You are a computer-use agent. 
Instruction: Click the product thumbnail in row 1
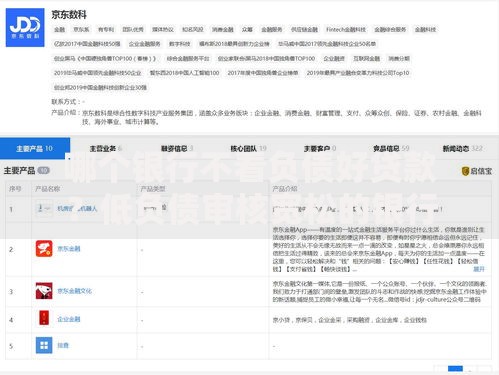44,209
